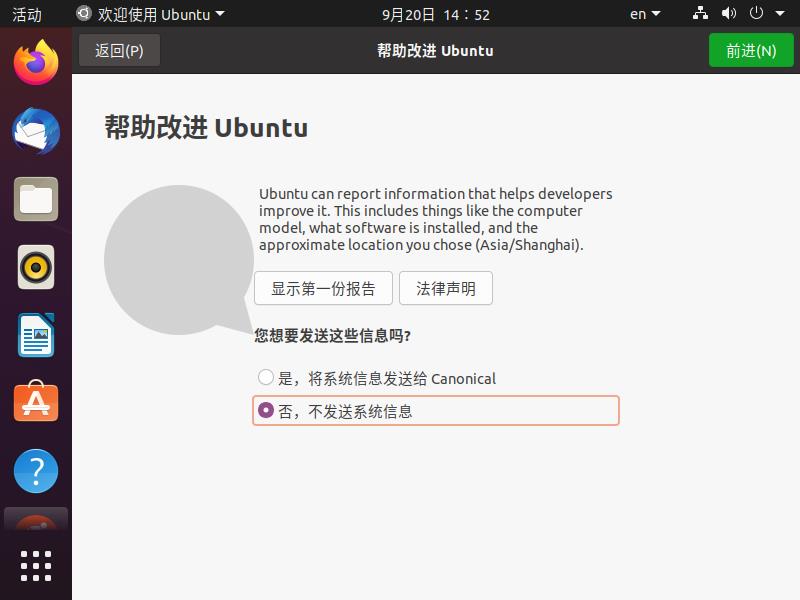Click 您想要发送这些信息吗? question text
Screen dimensions: 800x600
pos(333,335)
